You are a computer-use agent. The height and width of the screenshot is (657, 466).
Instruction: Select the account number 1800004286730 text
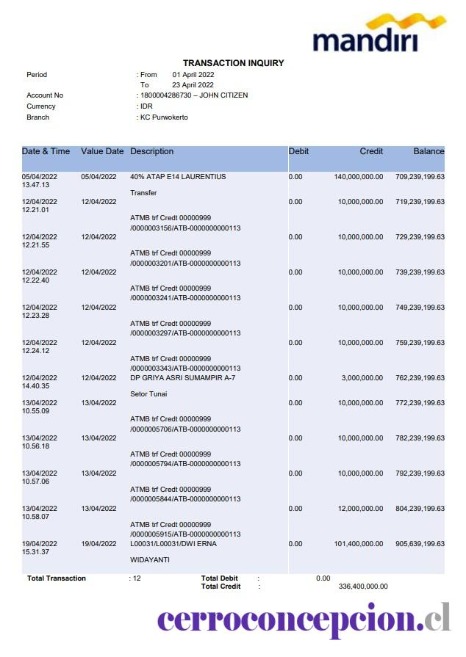(x=166, y=96)
